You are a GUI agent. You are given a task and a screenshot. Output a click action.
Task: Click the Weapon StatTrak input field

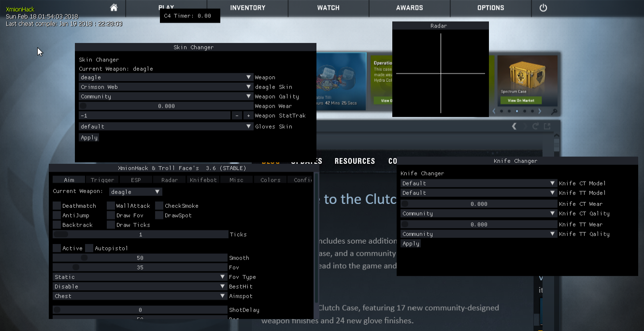[x=155, y=116]
